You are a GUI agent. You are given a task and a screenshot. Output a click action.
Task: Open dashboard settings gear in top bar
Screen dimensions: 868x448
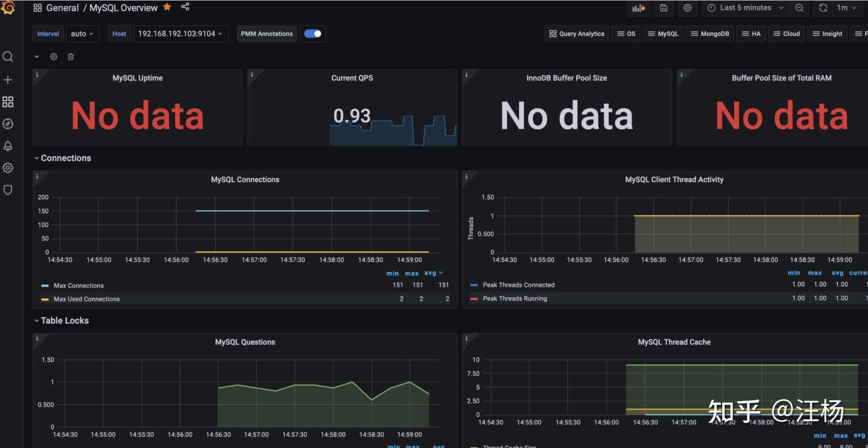tap(687, 8)
